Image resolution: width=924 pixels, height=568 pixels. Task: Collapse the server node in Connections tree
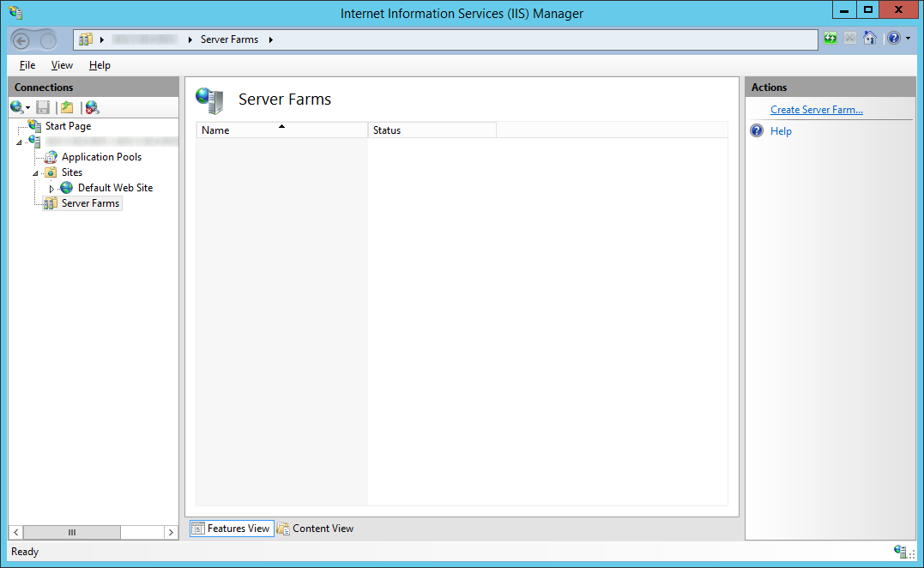click(19, 142)
